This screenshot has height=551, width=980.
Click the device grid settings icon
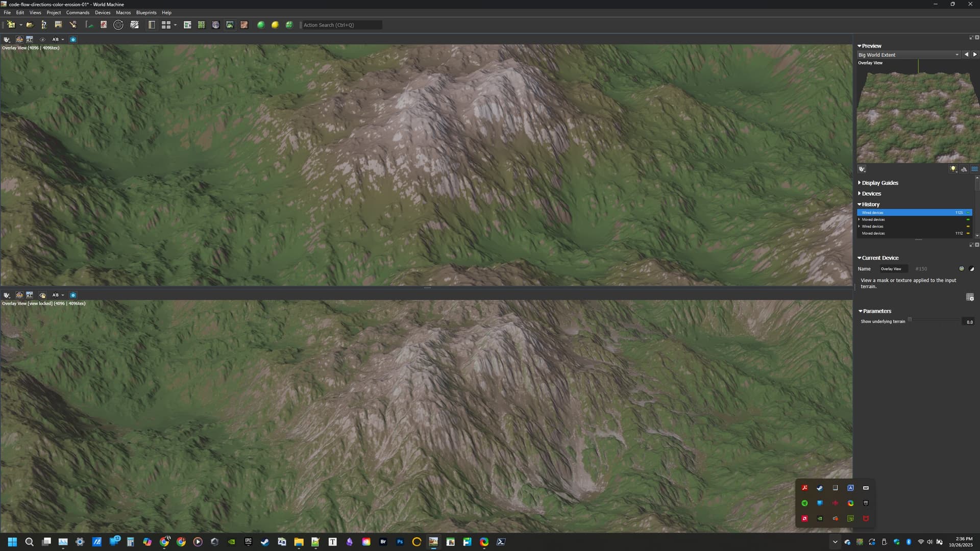pos(970,297)
